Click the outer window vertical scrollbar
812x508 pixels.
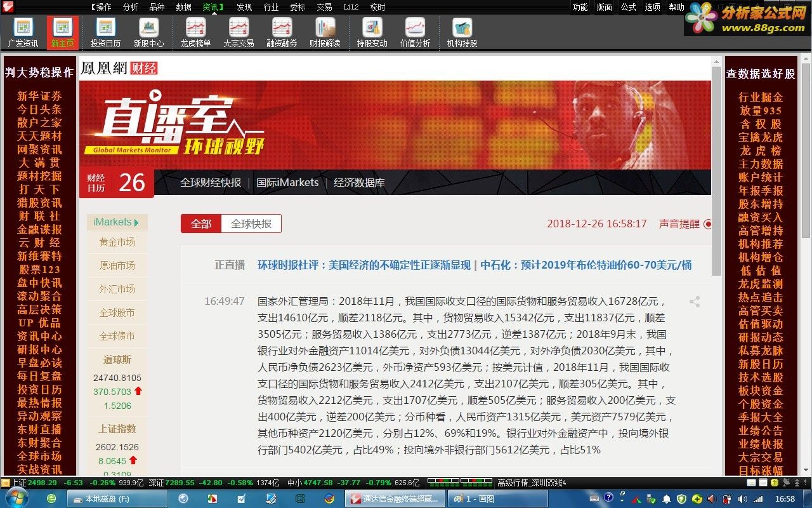coord(806,149)
